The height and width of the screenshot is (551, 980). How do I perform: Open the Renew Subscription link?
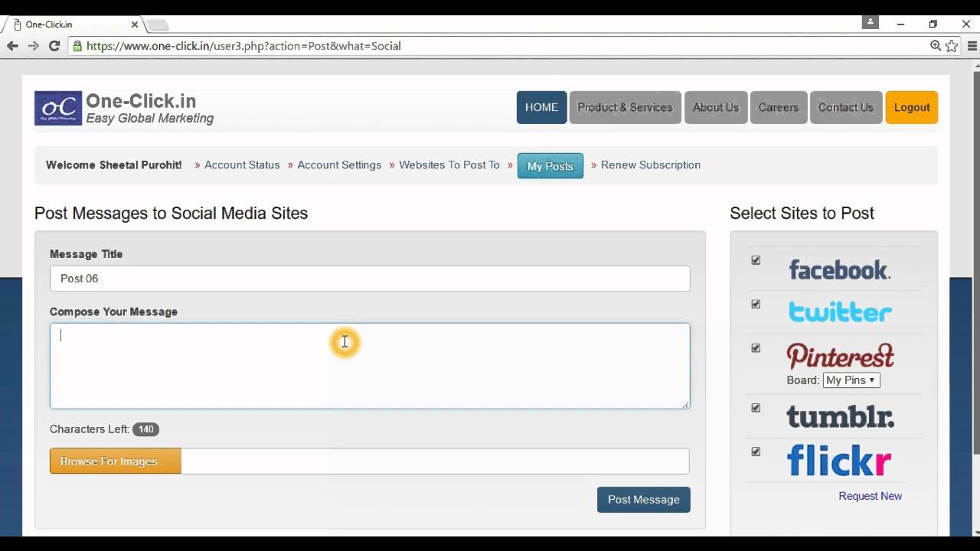[651, 165]
